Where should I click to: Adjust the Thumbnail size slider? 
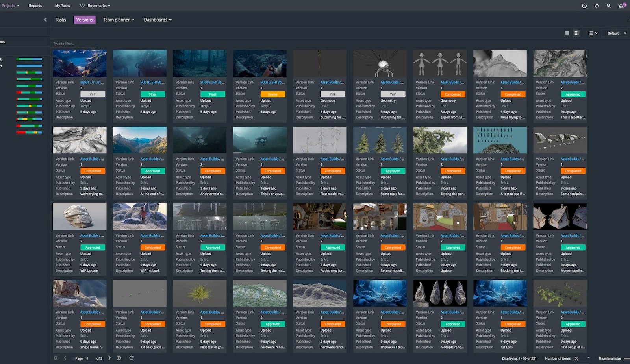(x=626, y=358)
